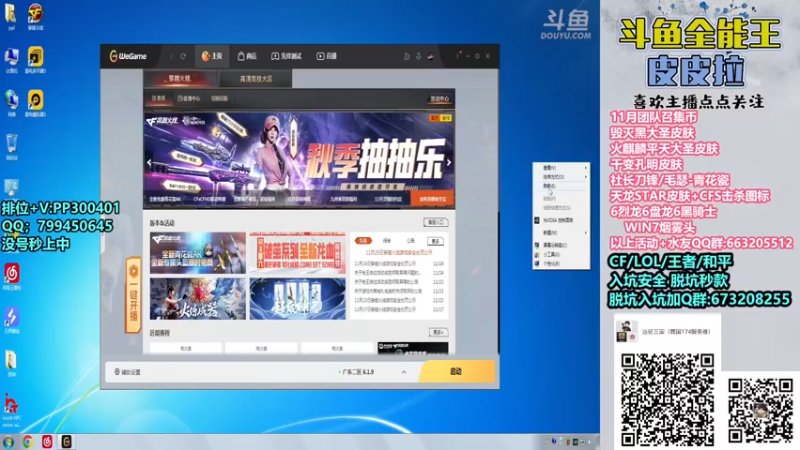Click the 更多 button beside 近期赛程
This screenshot has width=800, height=450.
point(438,333)
